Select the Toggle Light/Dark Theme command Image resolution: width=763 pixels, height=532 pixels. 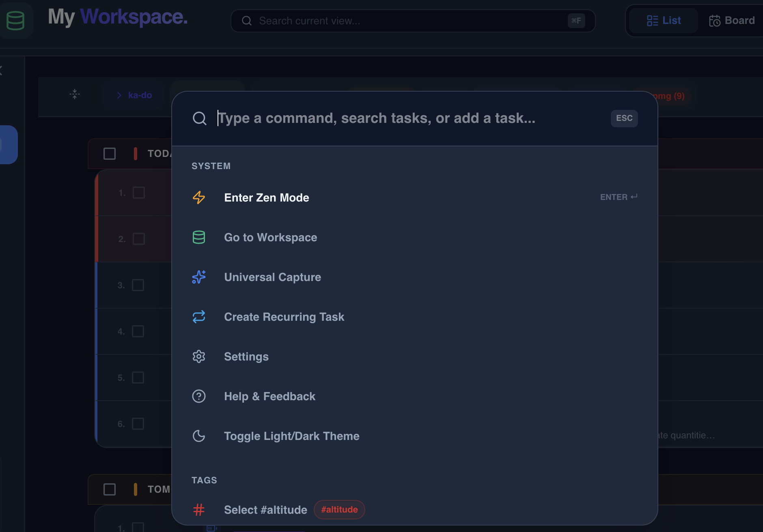pos(291,436)
